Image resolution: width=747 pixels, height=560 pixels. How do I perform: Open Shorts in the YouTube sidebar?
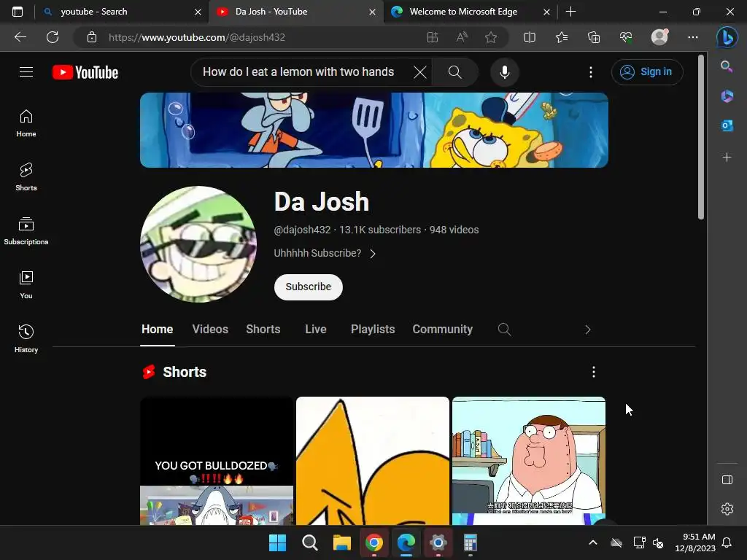pos(26,177)
